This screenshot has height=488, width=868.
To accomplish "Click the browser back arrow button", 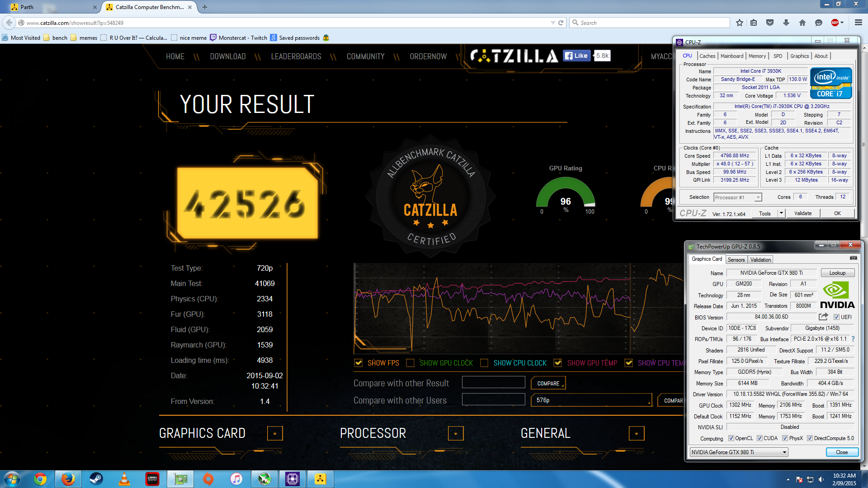I will pyautogui.click(x=9, y=23).
